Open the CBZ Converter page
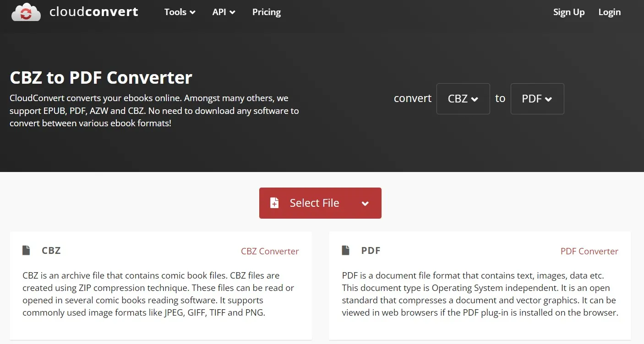Screen dimensions: 644x344 click(x=270, y=251)
